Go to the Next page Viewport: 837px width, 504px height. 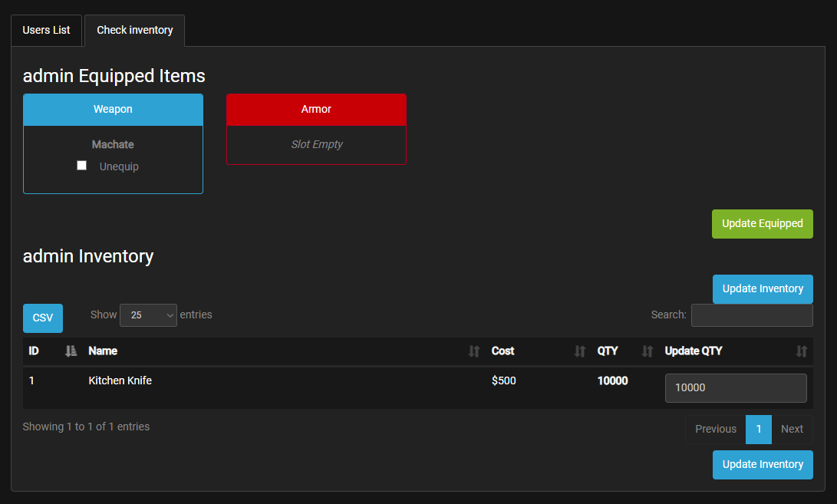[792, 430]
